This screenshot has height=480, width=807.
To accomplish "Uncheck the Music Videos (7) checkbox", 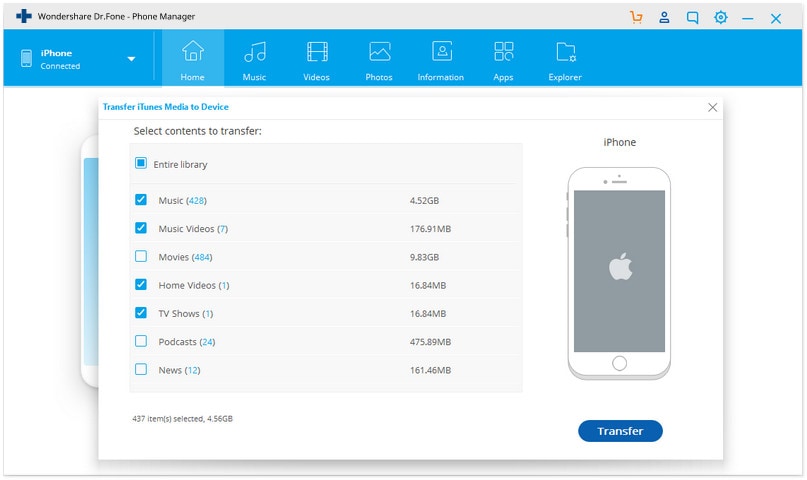I will [x=141, y=228].
